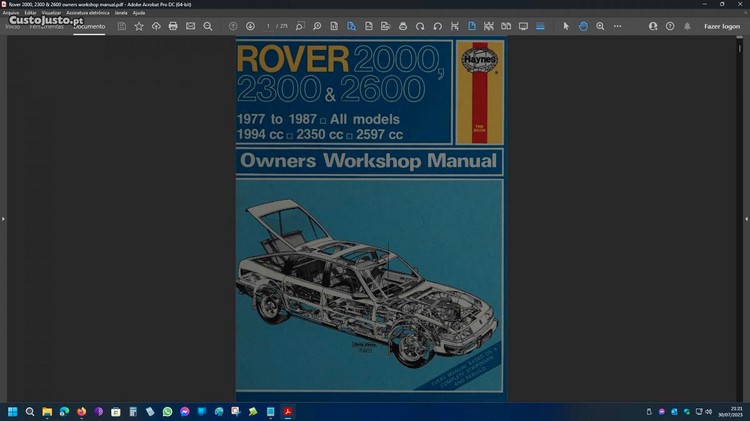Screen dimensions: 750x421
Task: Open the help question mark icon
Action: (x=670, y=26)
